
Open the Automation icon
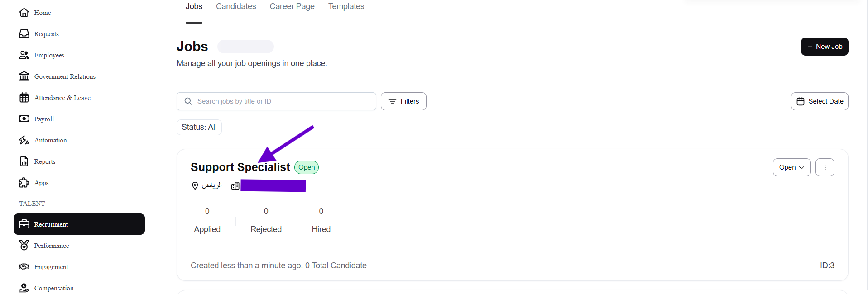[24, 140]
